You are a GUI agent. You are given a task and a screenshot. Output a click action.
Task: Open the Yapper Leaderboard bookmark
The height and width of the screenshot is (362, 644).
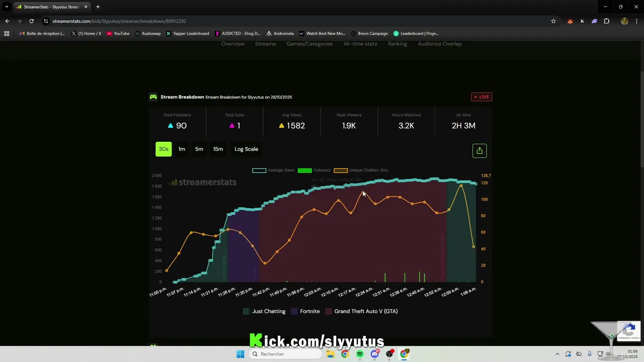coord(188,34)
